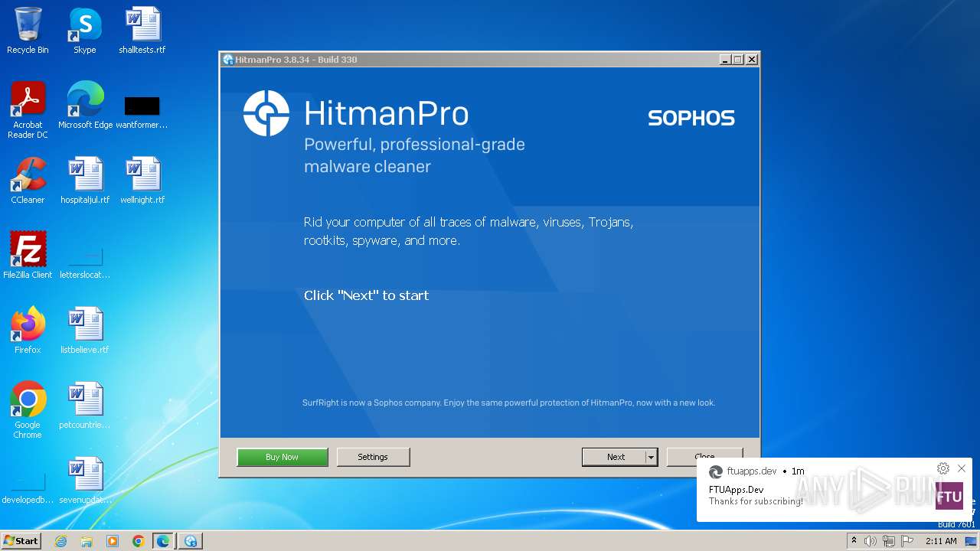Image resolution: width=980 pixels, height=551 pixels.
Task: Click the HitmanPro logo emblem
Action: pyautogui.click(x=266, y=113)
